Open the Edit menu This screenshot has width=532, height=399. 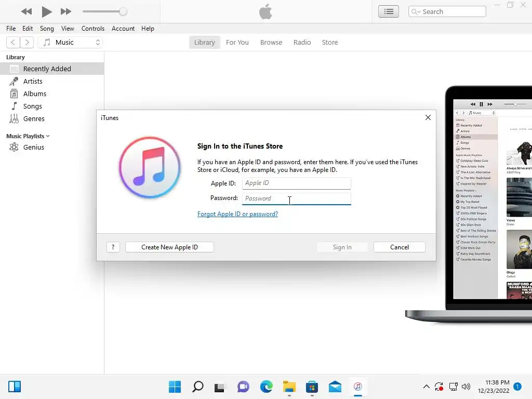[28, 29]
